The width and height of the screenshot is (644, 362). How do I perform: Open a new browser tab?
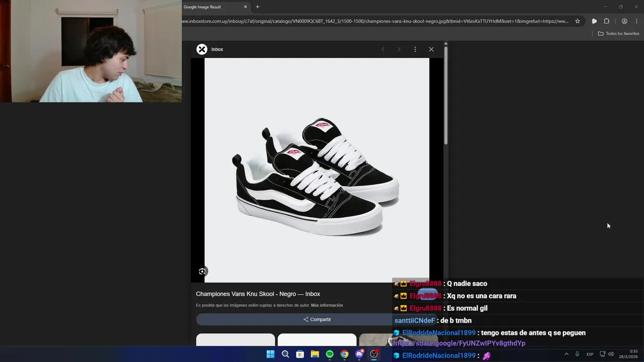tap(258, 7)
